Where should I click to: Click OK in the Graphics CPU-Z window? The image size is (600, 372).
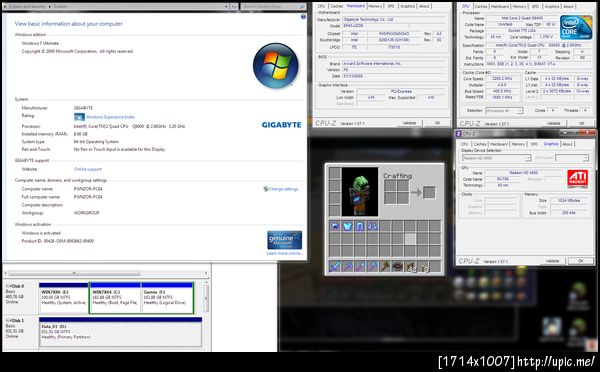coord(580,261)
